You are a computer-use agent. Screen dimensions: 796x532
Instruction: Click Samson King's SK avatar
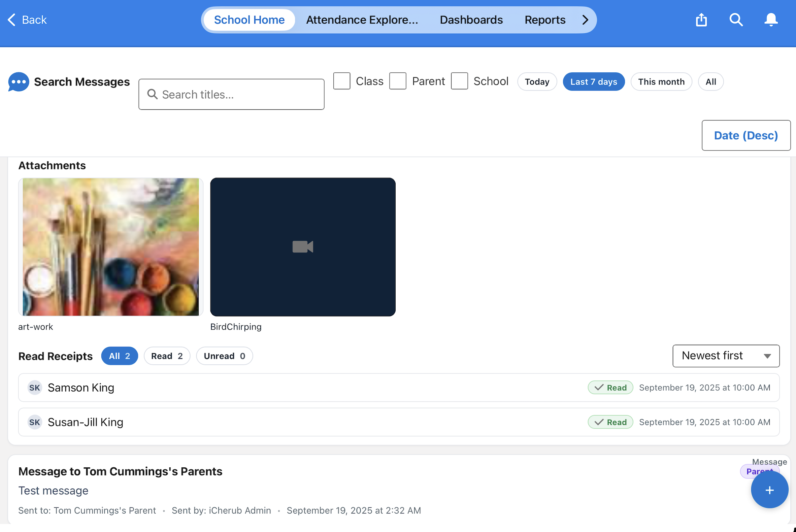tap(35, 388)
